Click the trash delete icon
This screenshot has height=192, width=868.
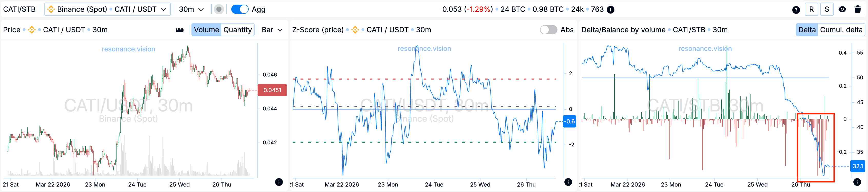point(857,9)
